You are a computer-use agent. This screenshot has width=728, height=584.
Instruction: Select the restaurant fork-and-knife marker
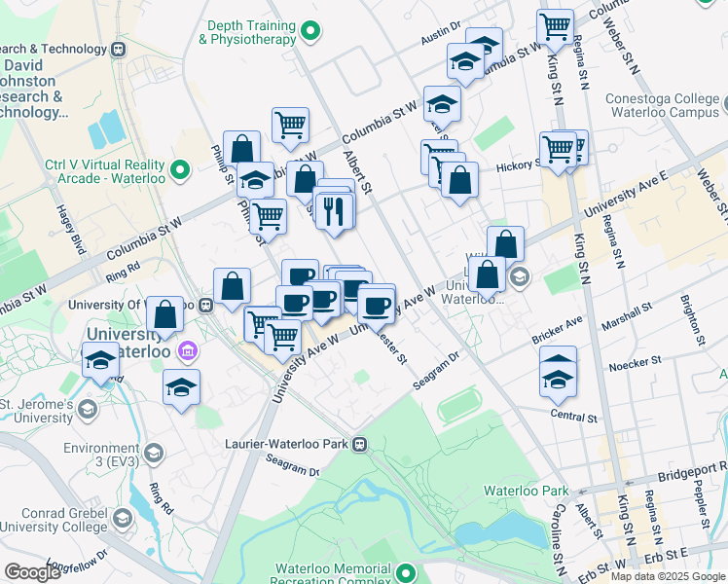[334, 212]
